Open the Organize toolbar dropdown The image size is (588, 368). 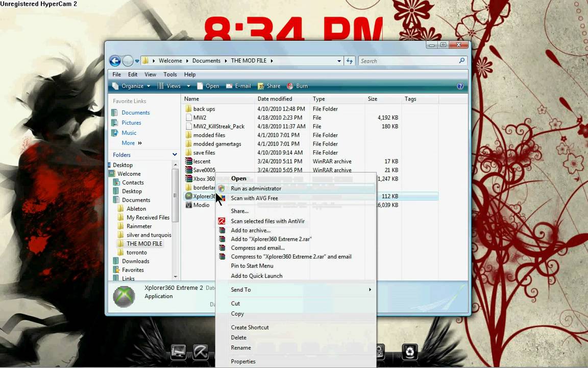pos(132,86)
